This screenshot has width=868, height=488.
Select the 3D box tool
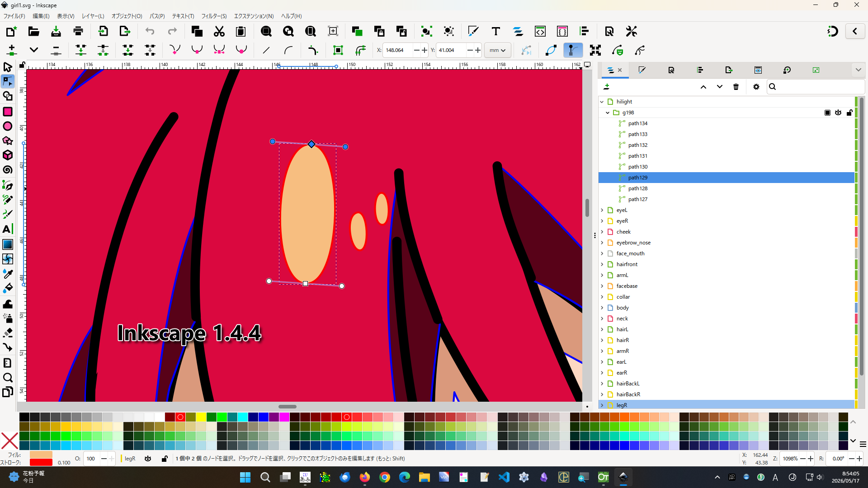(8, 155)
